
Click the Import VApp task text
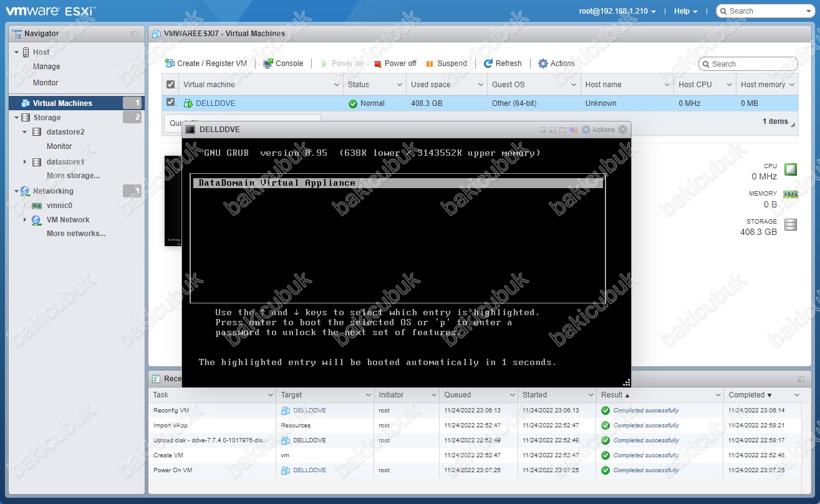170,426
